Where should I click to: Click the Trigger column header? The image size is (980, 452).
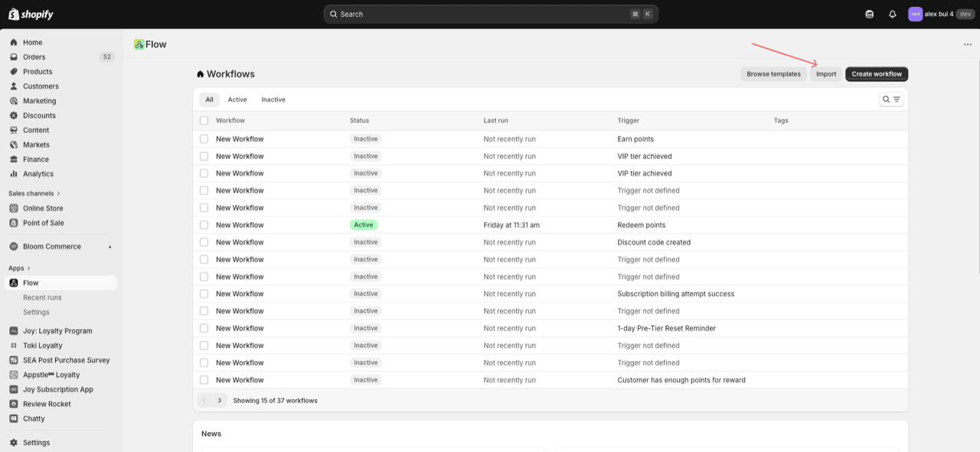[x=629, y=121]
